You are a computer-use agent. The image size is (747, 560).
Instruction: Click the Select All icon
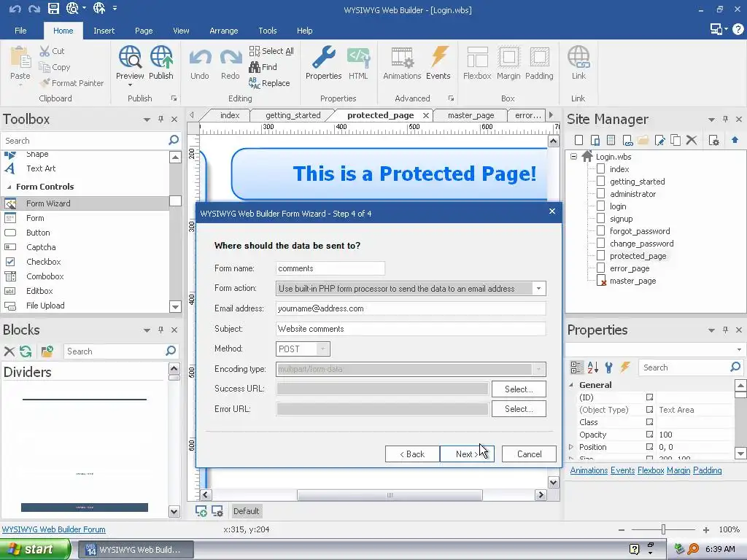[255, 51]
